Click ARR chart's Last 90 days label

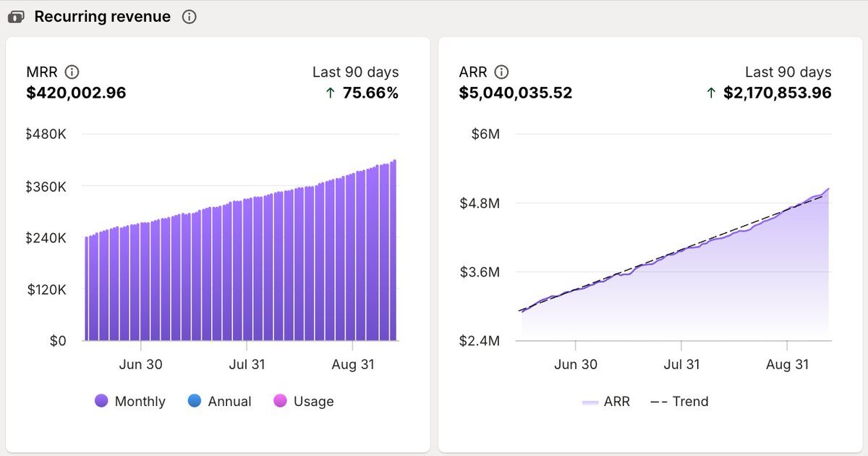point(788,72)
